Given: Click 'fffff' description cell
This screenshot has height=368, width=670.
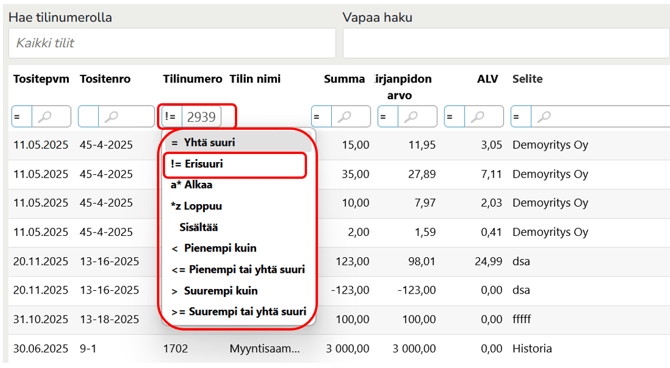Looking at the screenshot, I should (x=521, y=320).
